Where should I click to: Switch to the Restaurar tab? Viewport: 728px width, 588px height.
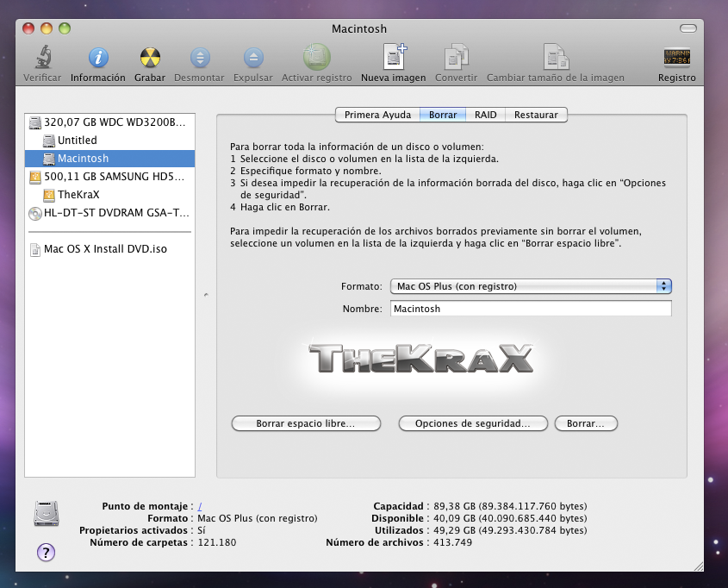click(x=536, y=115)
